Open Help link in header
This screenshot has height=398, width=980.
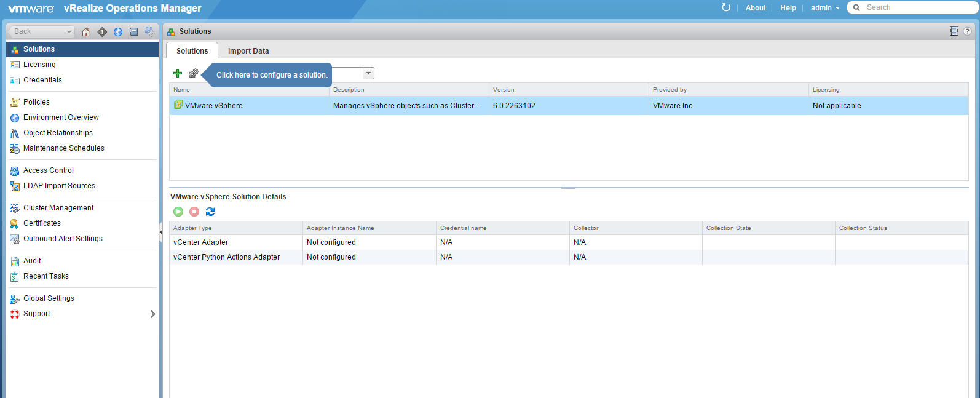(x=788, y=8)
